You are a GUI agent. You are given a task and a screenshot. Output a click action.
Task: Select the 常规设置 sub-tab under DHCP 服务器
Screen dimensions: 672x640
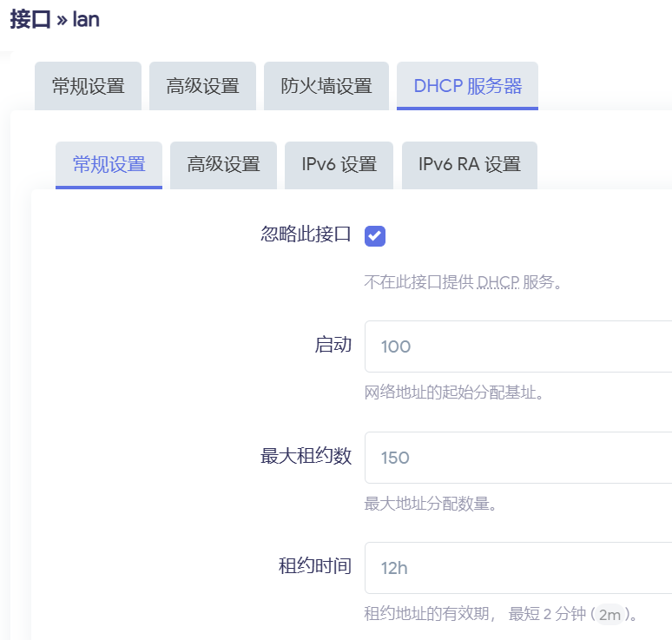coord(109,165)
